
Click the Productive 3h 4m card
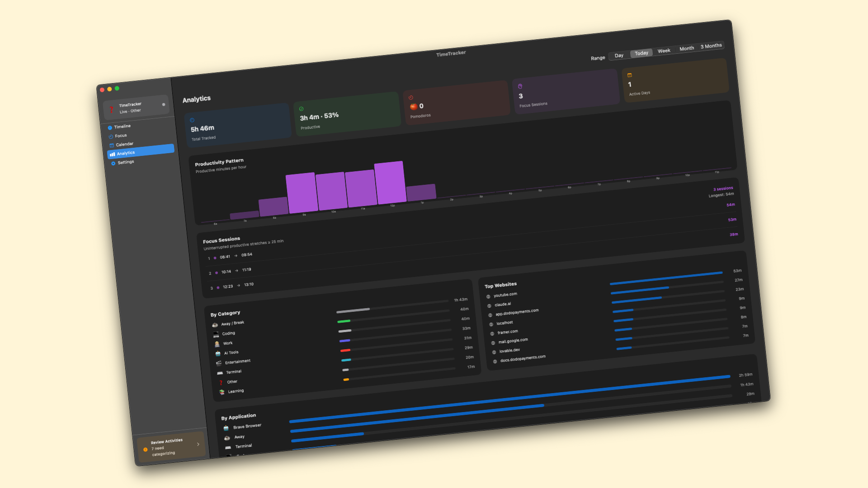coord(347,114)
